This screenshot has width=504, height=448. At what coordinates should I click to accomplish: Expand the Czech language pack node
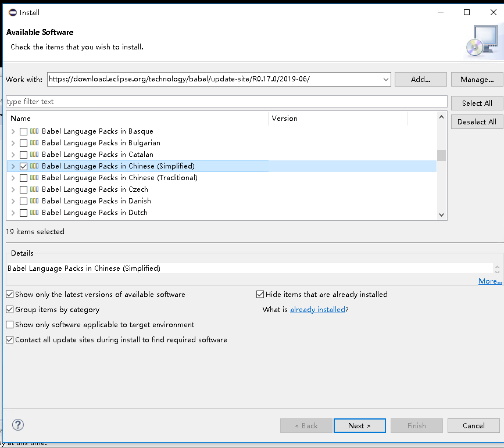13,189
